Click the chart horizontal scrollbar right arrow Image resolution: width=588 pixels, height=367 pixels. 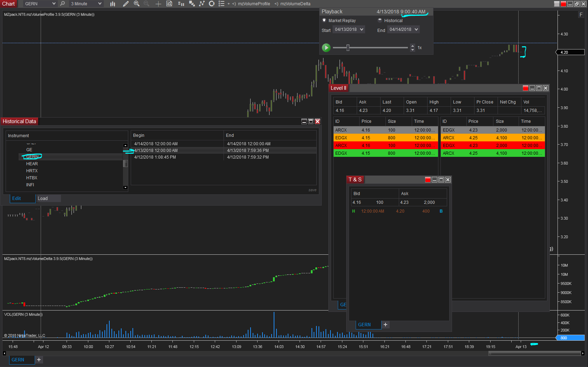583,353
